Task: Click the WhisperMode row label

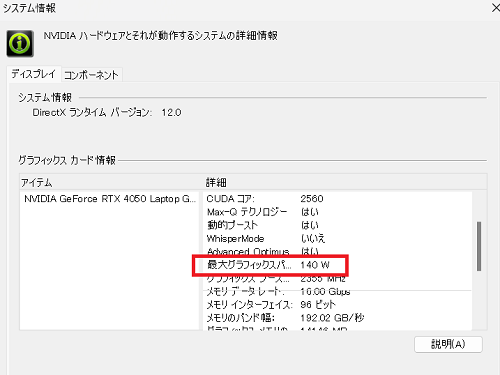Action: coord(235,239)
